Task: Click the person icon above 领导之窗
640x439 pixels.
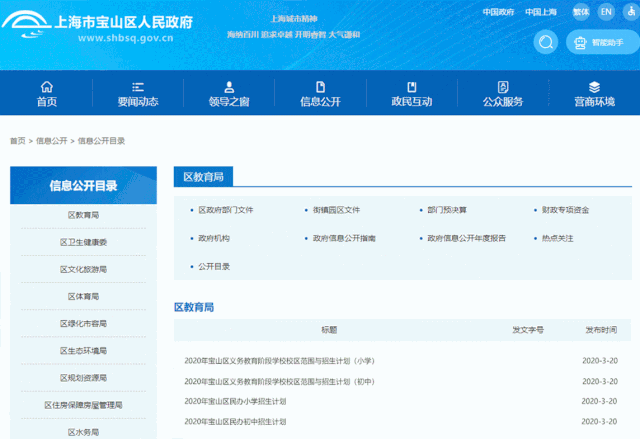Action: pyautogui.click(x=229, y=86)
